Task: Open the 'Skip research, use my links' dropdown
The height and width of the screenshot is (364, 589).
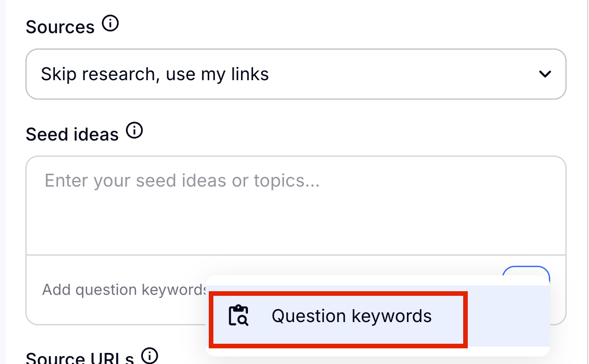Action: tap(296, 74)
